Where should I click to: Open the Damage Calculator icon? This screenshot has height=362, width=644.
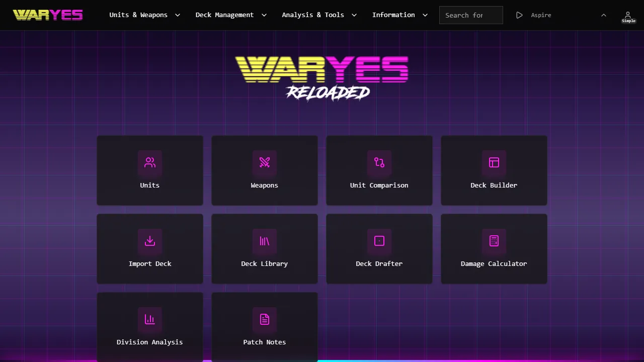pyautogui.click(x=494, y=241)
